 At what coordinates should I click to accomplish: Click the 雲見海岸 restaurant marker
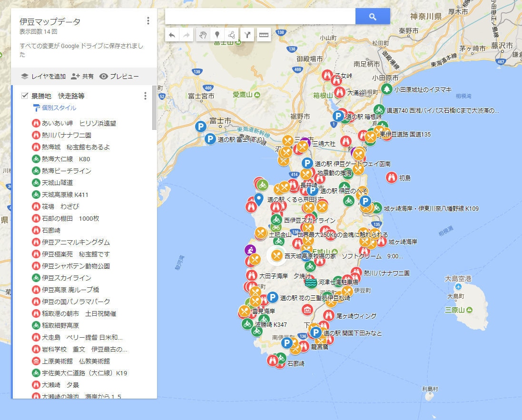pyautogui.click(x=245, y=312)
